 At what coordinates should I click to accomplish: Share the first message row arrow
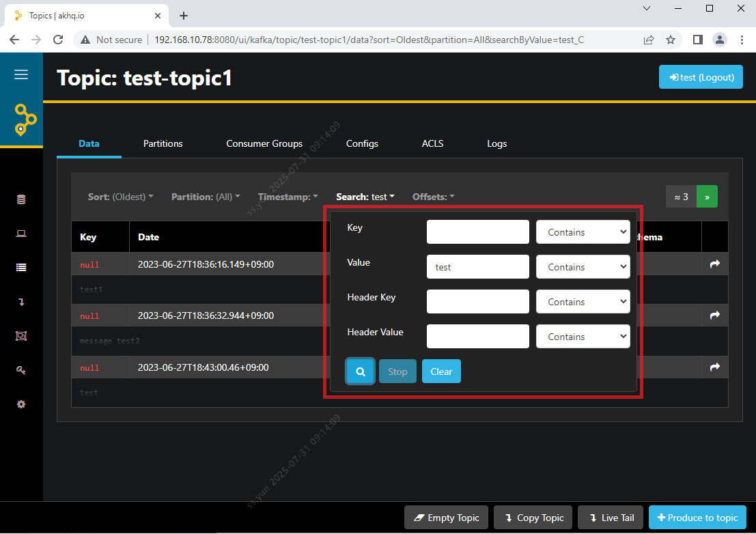click(x=714, y=264)
